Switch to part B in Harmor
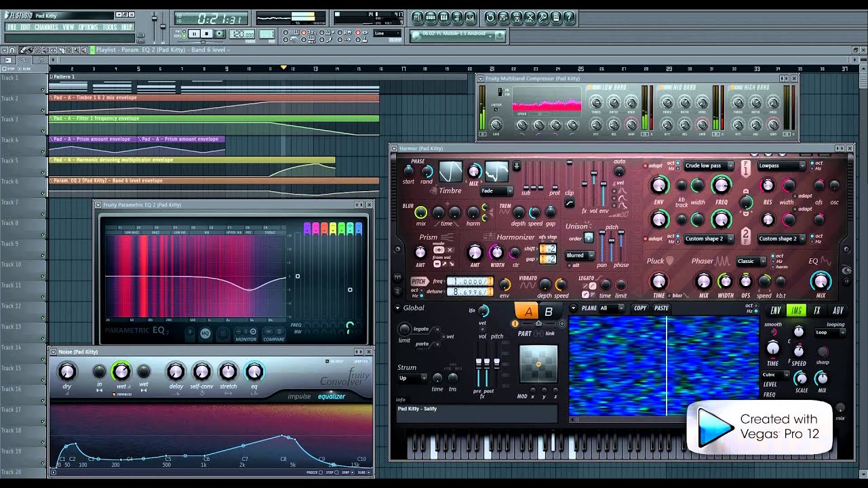Image resolution: width=868 pixels, height=488 pixels. pyautogui.click(x=549, y=312)
